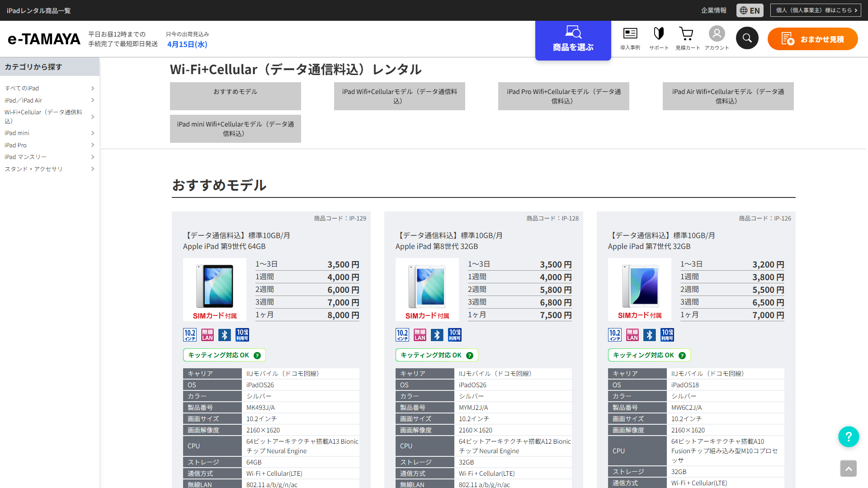Screen dimensions: 868x488
Task: Open the 個人(個人事業主)様はこちら link
Action: pos(816,10)
